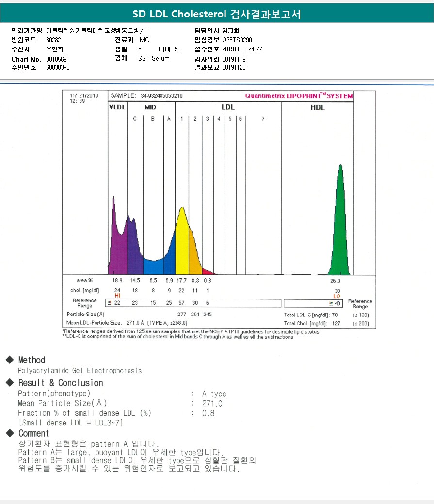The image size is (434, 504).
Task: Click Chart No. value "3018569"
Action: tap(56, 59)
